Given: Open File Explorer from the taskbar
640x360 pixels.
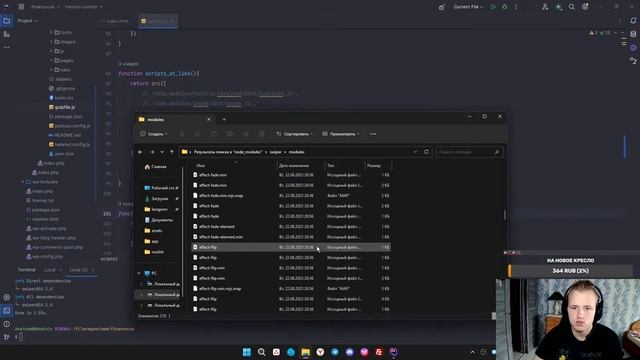Looking at the screenshot, I should 305,352.
